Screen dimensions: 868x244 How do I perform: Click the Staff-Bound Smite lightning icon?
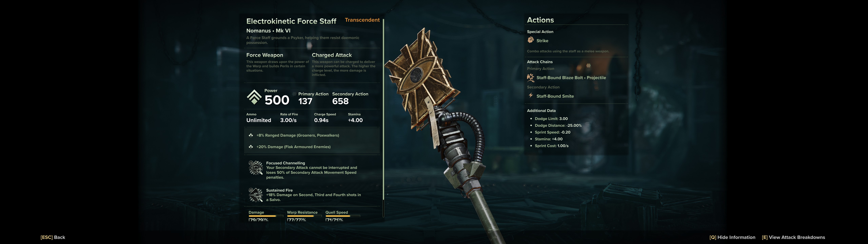click(531, 96)
